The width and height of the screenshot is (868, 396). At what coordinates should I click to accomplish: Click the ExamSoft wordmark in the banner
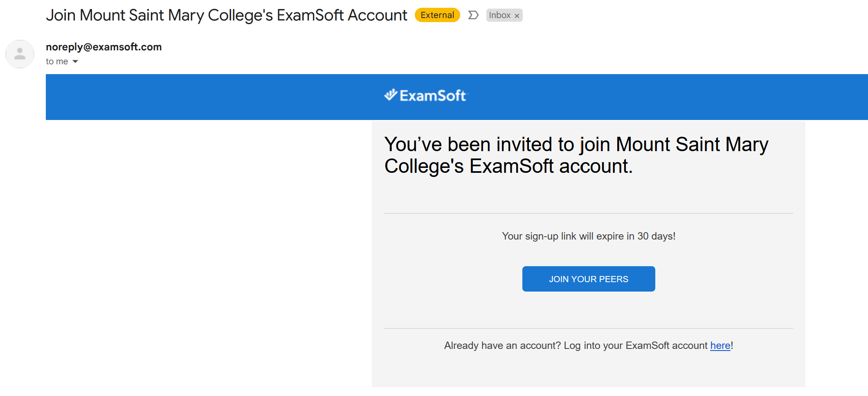coord(433,96)
